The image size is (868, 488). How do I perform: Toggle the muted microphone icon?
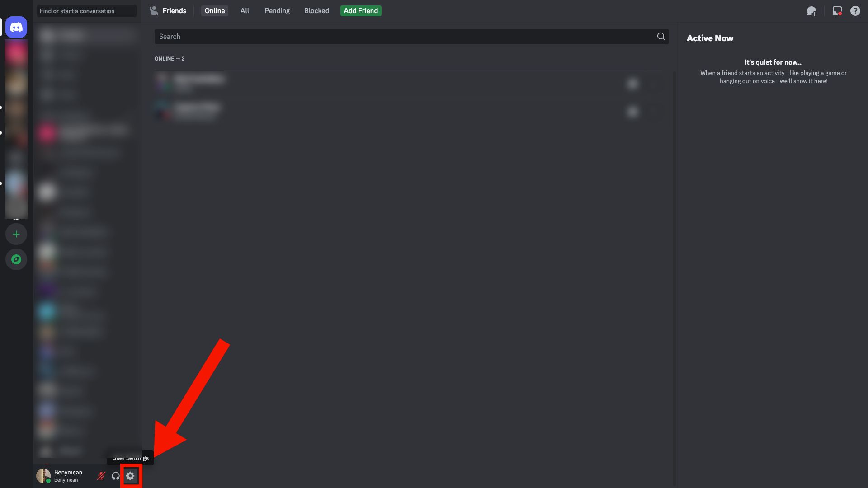tap(101, 476)
